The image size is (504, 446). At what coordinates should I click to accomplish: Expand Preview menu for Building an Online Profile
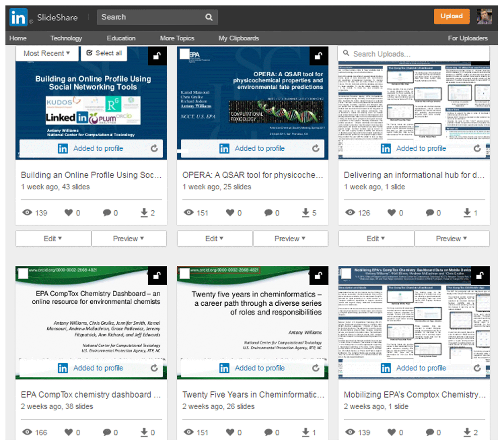[129, 239]
